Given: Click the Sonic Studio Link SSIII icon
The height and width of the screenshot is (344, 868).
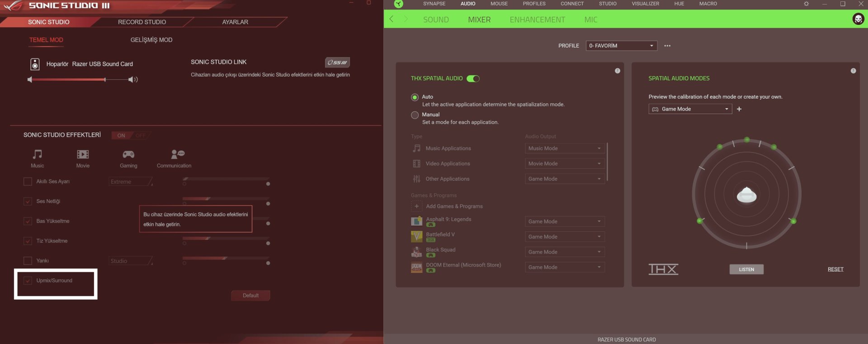Looking at the screenshot, I should [337, 62].
